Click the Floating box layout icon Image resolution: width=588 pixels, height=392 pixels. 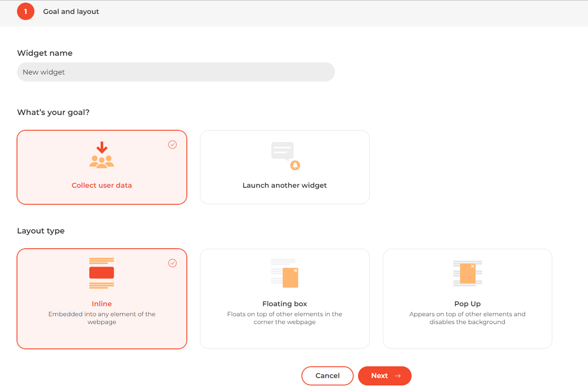(284, 274)
